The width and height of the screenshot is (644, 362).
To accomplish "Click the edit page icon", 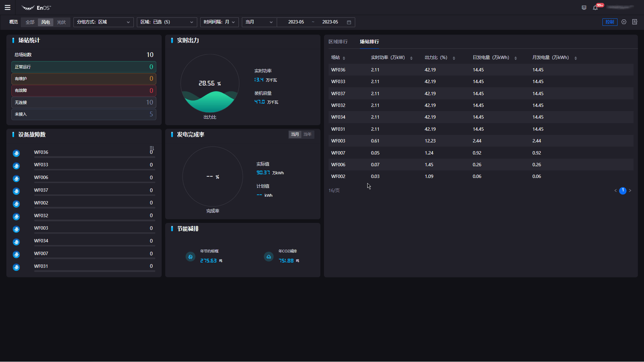I will pos(635,22).
